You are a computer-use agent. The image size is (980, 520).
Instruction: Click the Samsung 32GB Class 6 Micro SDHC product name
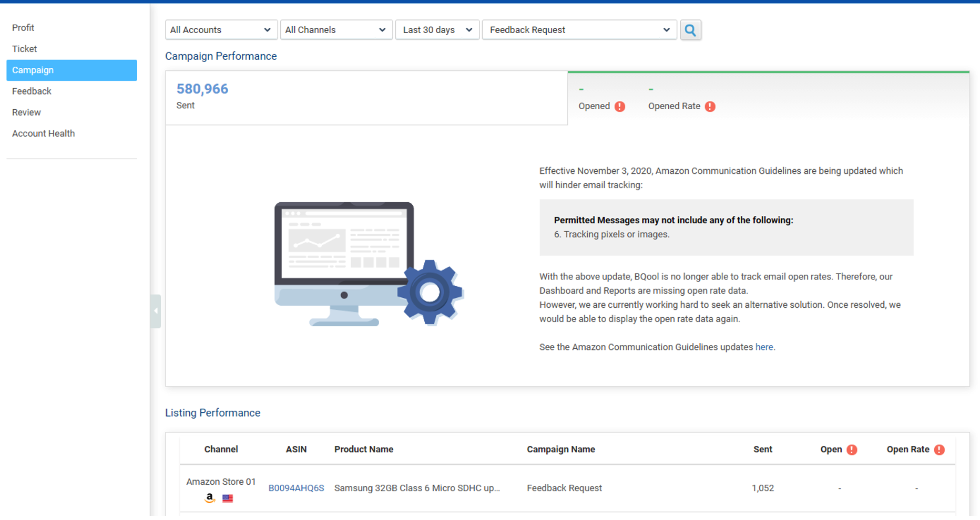[417, 488]
